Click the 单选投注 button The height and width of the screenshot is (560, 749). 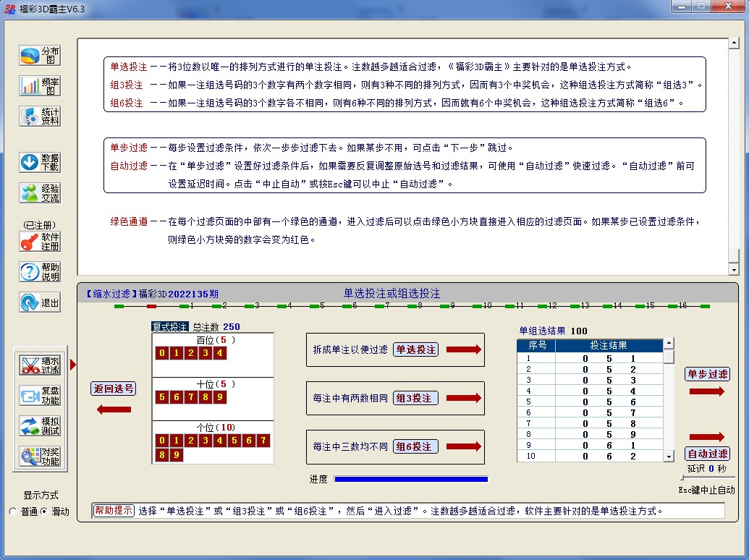416,349
